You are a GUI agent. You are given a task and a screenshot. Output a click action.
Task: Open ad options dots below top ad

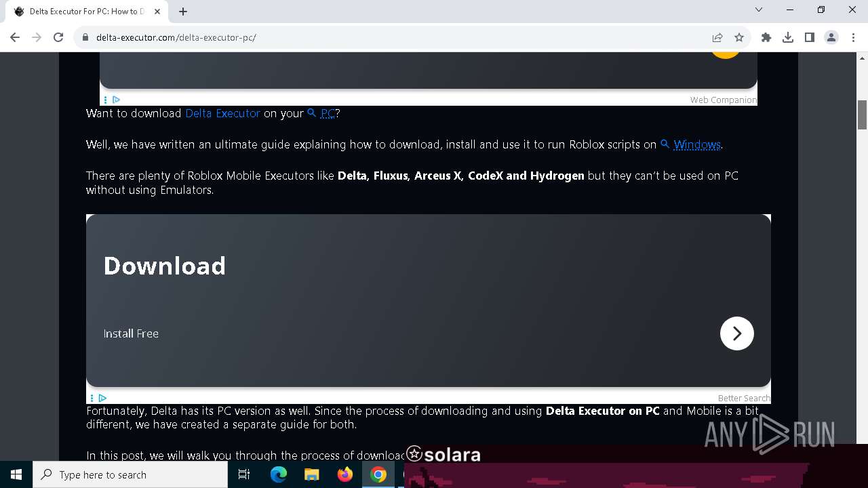[x=105, y=100]
